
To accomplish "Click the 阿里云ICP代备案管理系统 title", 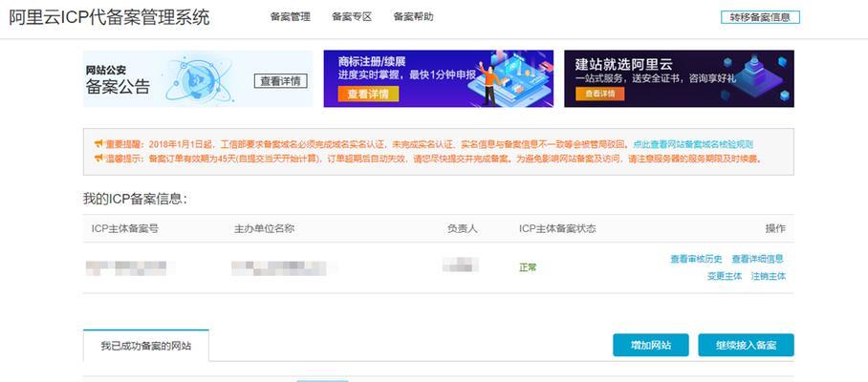I will (x=110, y=17).
